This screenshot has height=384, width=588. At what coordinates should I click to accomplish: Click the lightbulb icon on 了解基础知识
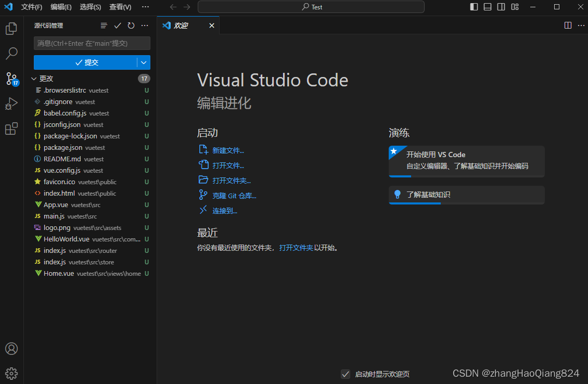tap(398, 194)
